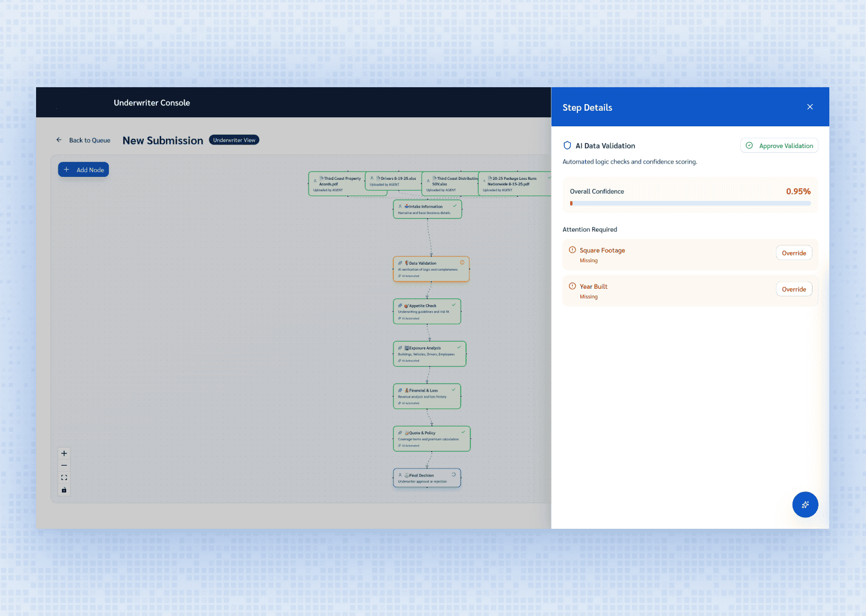This screenshot has width=866, height=616.
Task: Click the Underwriter View badge
Action: click(234, 140)
